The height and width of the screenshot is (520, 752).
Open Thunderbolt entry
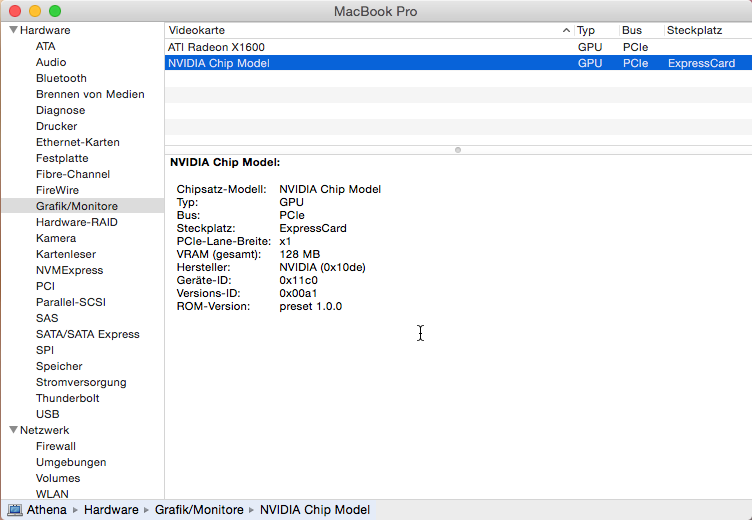tap(68, 398)
